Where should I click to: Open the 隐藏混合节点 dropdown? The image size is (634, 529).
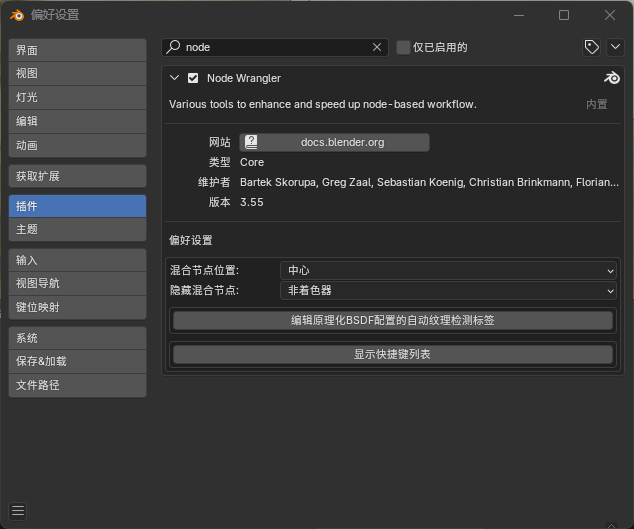[449, 290]
